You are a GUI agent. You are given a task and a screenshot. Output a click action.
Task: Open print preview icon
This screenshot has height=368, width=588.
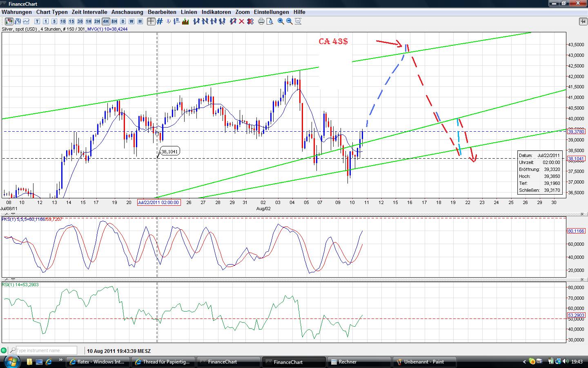270,21
